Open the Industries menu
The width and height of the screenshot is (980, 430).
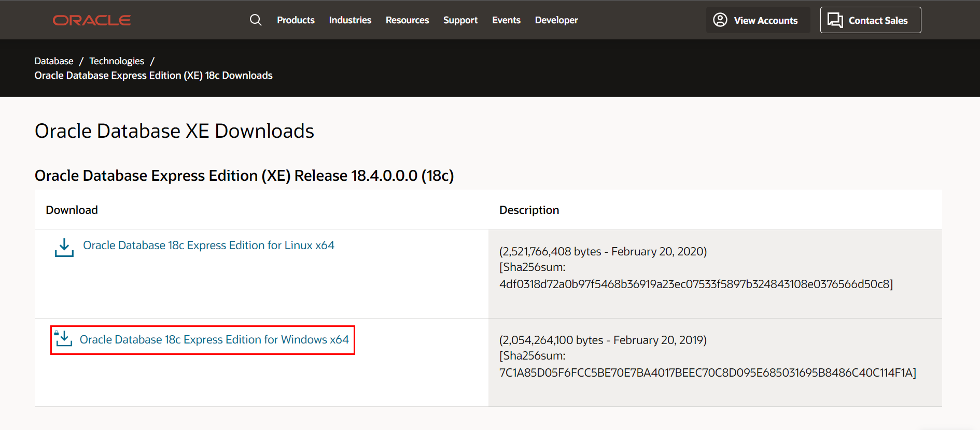(350, 20)
